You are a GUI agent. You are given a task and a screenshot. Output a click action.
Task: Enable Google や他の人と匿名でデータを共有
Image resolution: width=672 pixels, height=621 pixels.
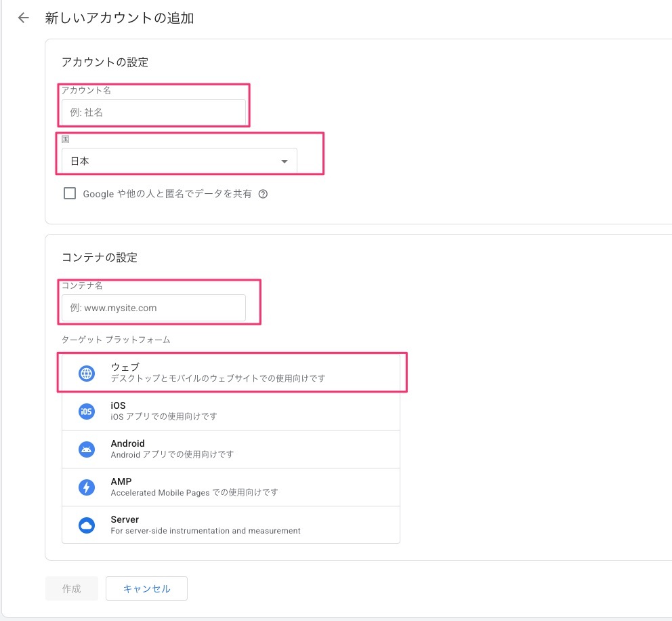pyautogui.click(x=69, y=193)
